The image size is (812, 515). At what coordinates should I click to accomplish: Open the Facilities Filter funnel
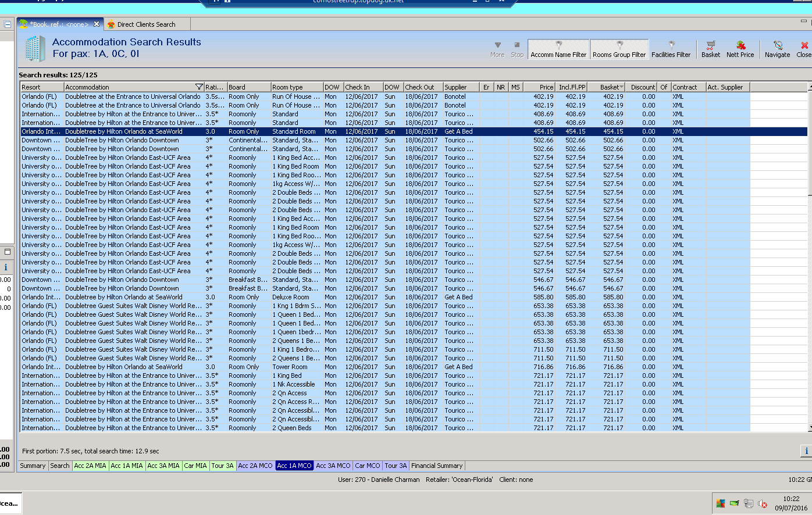[x=671, y=45]
